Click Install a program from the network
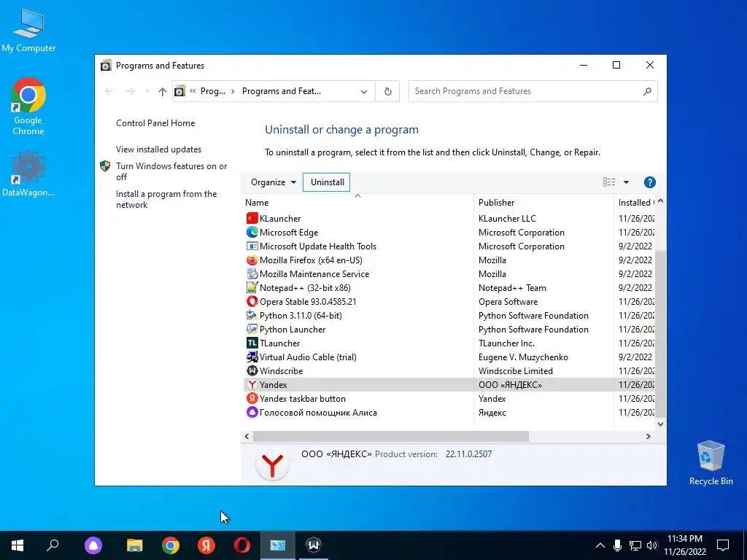The width and height of the screenshot is (747, 560). [166, 200]
